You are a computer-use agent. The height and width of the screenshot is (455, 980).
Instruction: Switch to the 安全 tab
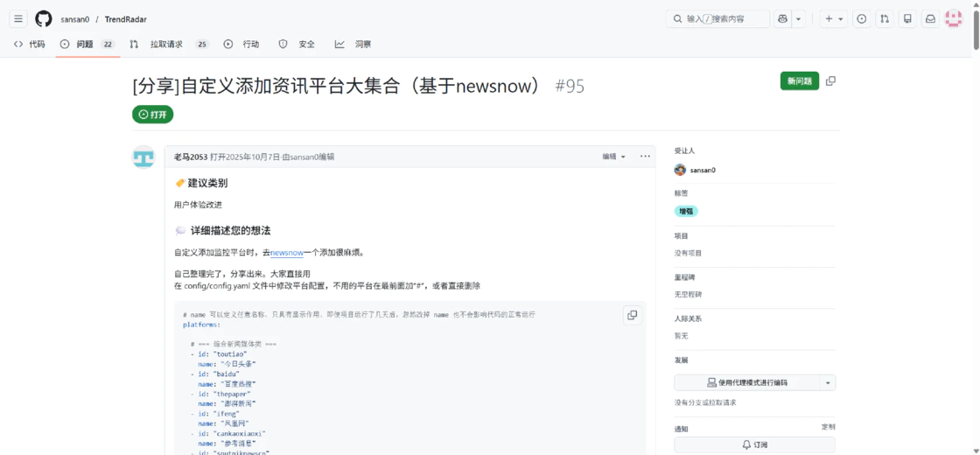click(297, 45)
